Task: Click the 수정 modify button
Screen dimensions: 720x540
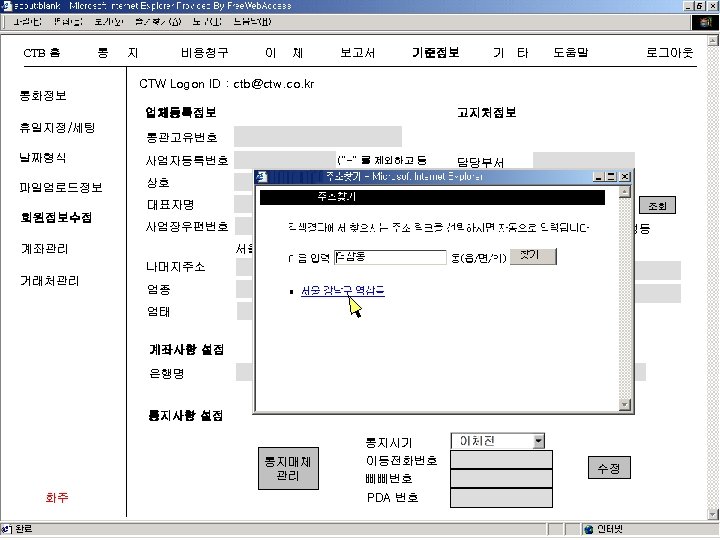Action: [609, 468]
